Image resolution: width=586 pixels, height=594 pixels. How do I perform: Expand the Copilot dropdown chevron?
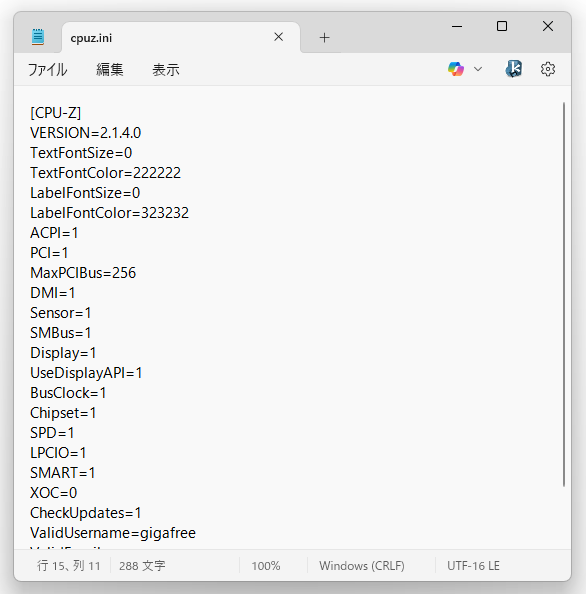478,69
